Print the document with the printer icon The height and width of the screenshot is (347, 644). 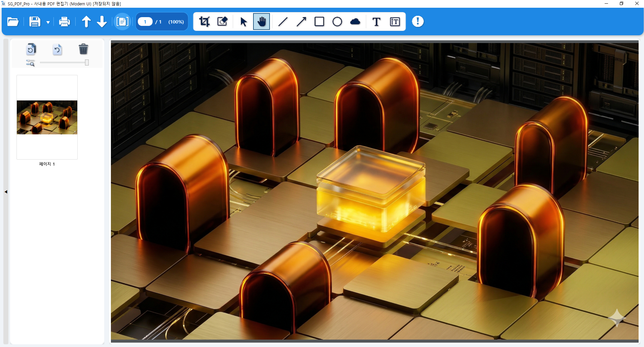point(64,22)
